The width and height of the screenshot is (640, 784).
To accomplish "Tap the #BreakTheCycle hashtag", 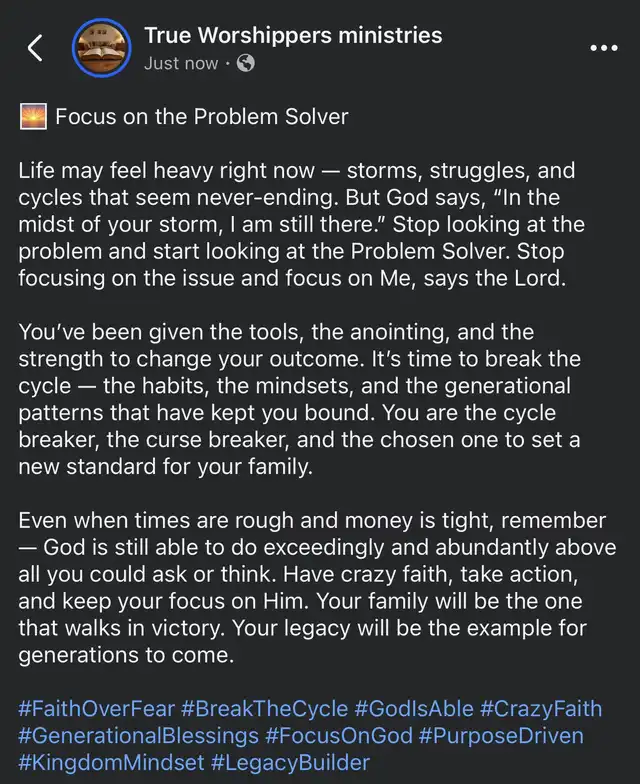I will [264, 709].
